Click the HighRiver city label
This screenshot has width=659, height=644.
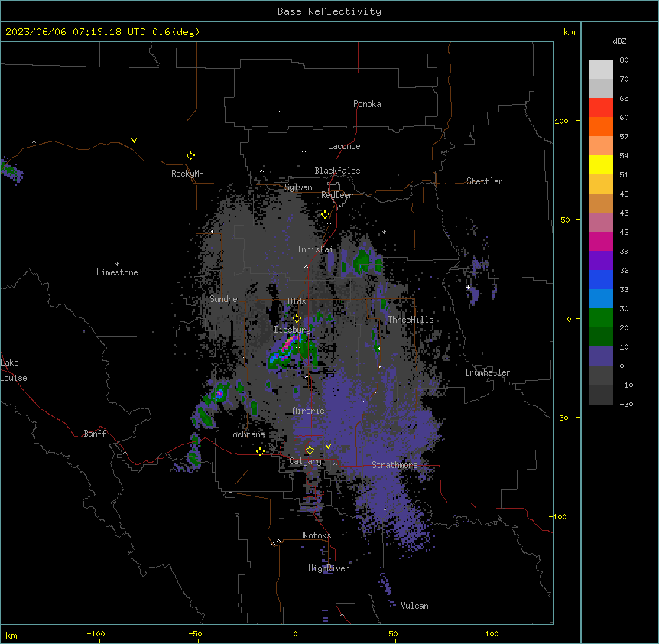pyautogui.click(x=329, y=568)
